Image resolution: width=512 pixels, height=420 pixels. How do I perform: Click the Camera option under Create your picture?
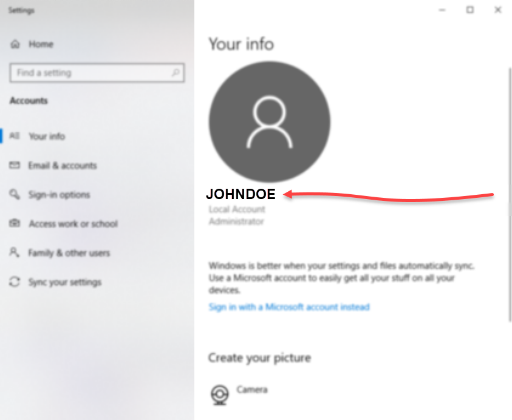click(252, 389)
